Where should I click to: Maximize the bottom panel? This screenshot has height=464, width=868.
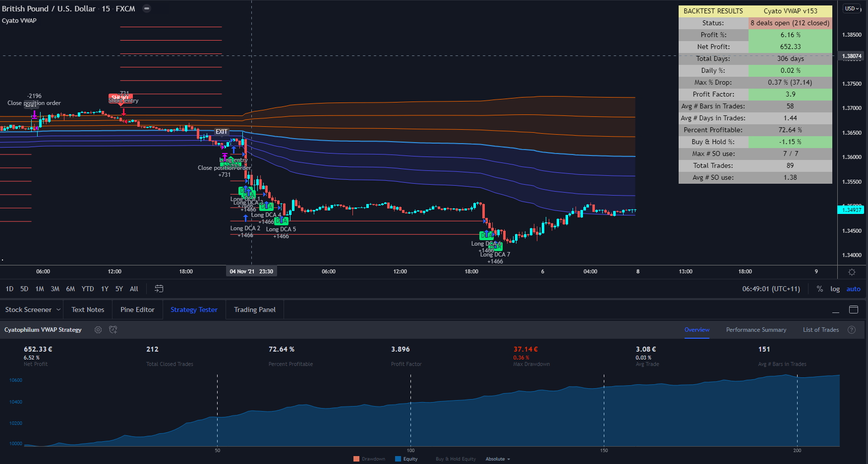click(853, 309)
